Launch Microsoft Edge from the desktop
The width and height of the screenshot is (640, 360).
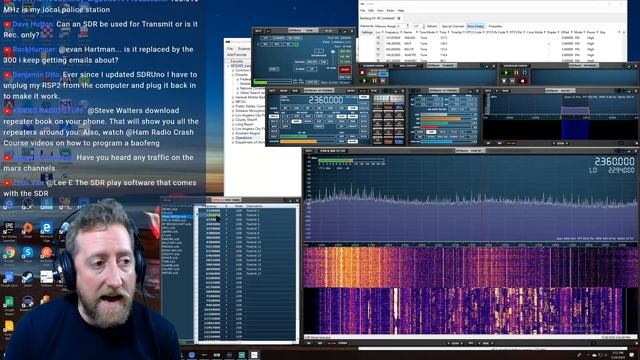tap(47, 228)
